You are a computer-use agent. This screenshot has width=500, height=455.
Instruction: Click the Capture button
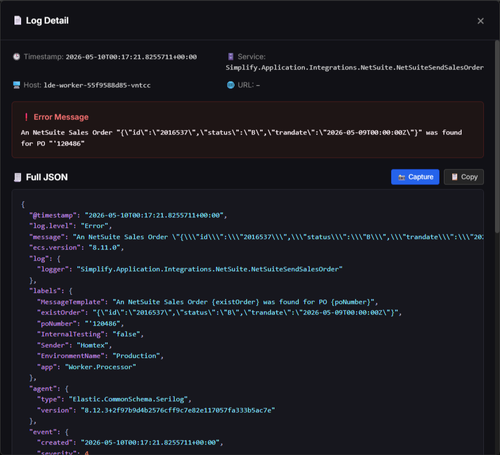(x=415, y=177)
